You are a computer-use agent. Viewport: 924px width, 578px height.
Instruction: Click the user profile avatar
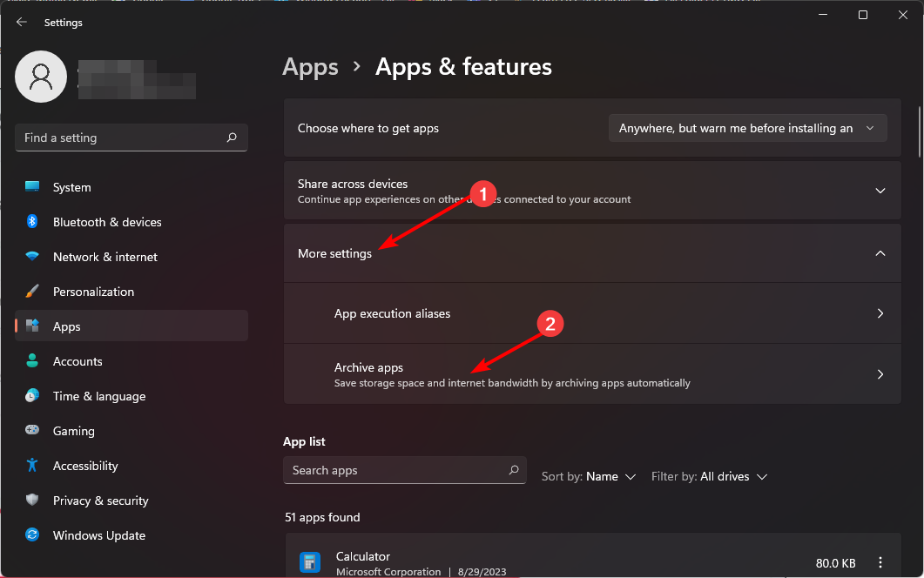click(41, 77)
